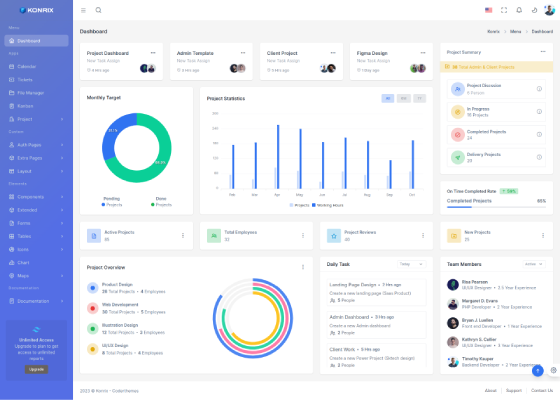
Task: Click the hamburger menu icon in the top bar
Action: [x=83, y=10]
